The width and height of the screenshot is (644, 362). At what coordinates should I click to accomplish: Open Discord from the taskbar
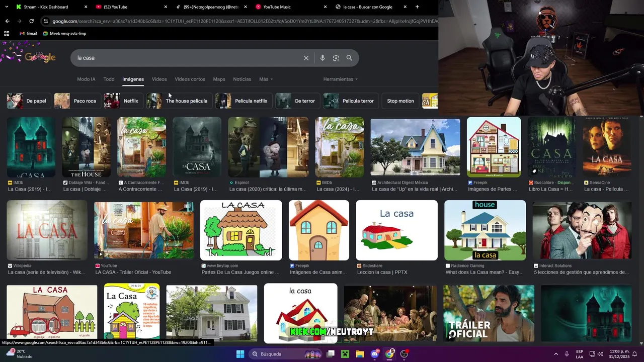(x=375, y=354)
